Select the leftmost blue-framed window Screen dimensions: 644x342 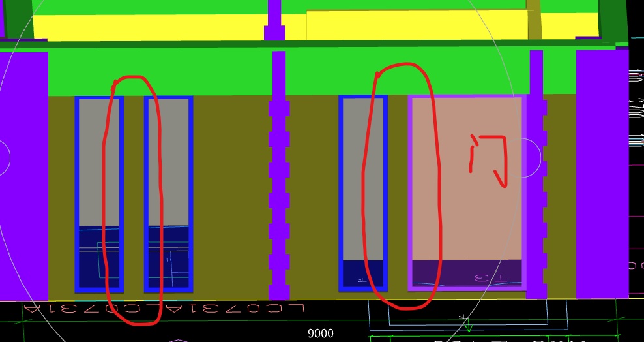pos(99,194)
